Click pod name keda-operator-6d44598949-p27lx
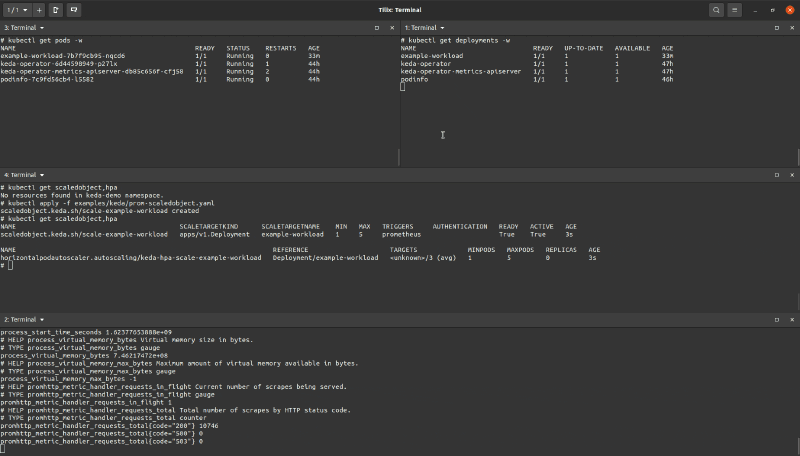The width and height of the screenshot is (800, 456). click(x=59, y=64)
